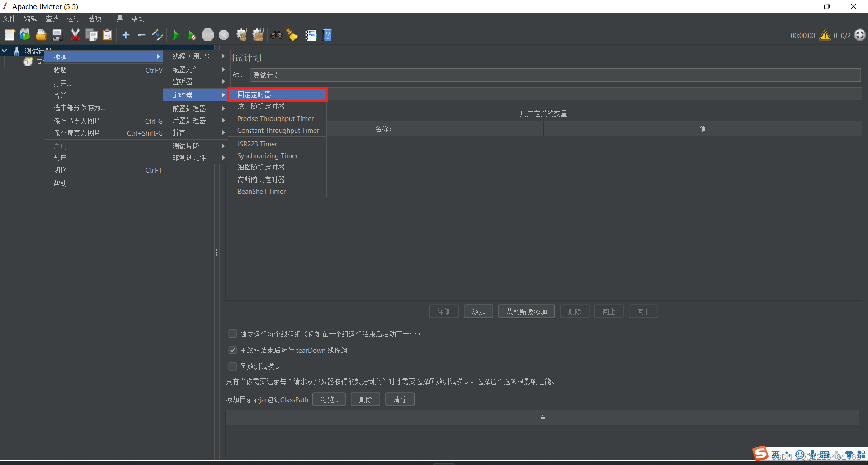Click the Sogou microphone voice input icon
Screen dimensions: 868x465
click(812, 455)
